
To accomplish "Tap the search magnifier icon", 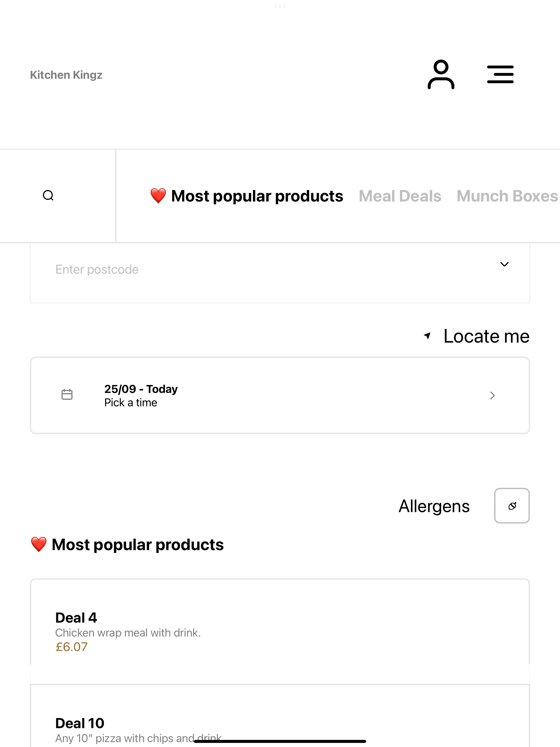I will click(x=48, y=195).
